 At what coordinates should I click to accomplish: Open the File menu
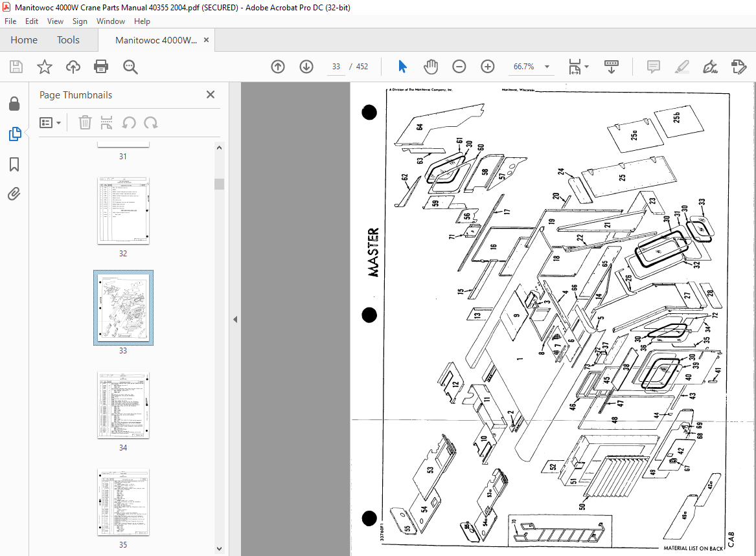(x=10, y=21)
